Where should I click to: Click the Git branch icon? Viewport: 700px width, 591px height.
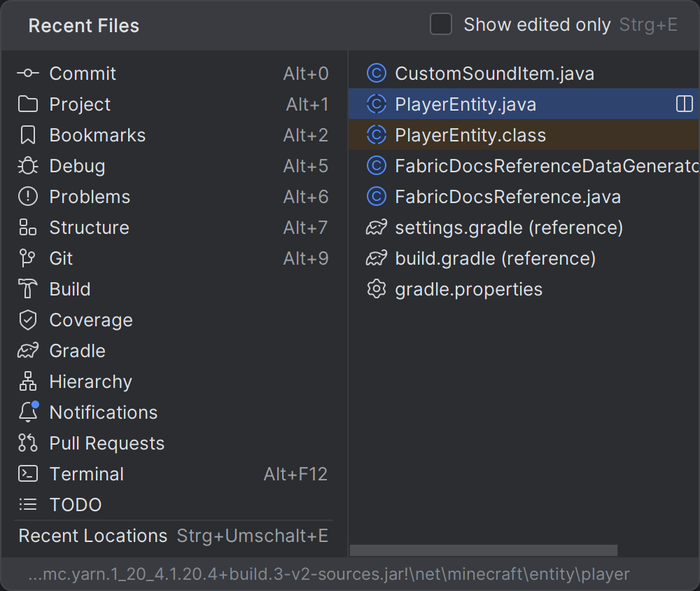click(x=28, y=258)
